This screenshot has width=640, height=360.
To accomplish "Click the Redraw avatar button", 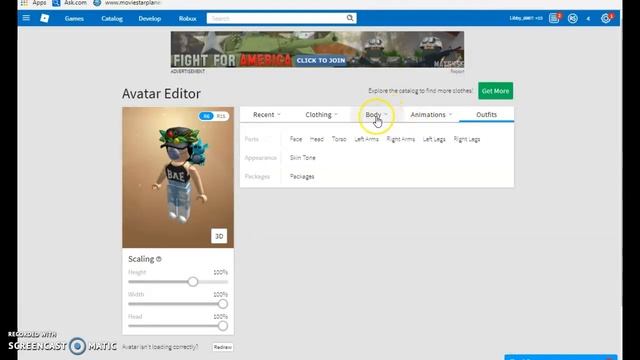I will point(222,347).
